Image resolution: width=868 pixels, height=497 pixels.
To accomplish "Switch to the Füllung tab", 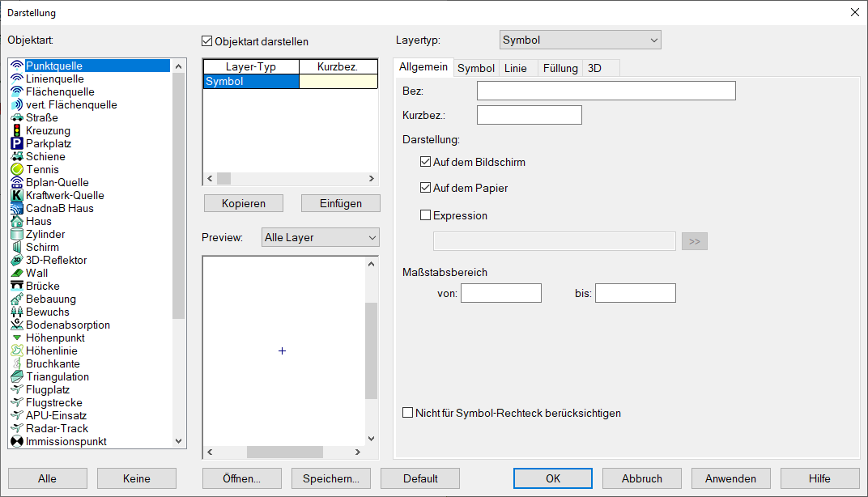I will coord(560,68).
